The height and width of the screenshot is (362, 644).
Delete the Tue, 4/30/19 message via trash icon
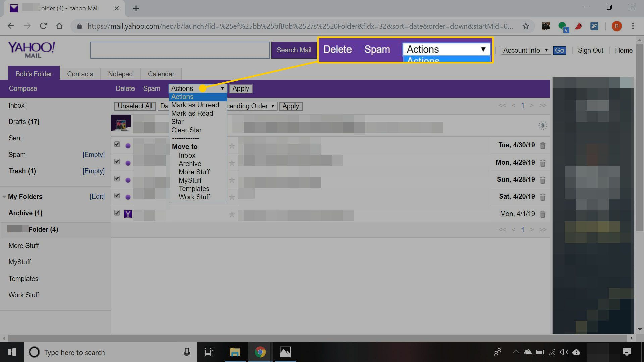click(x=543, y=146)
